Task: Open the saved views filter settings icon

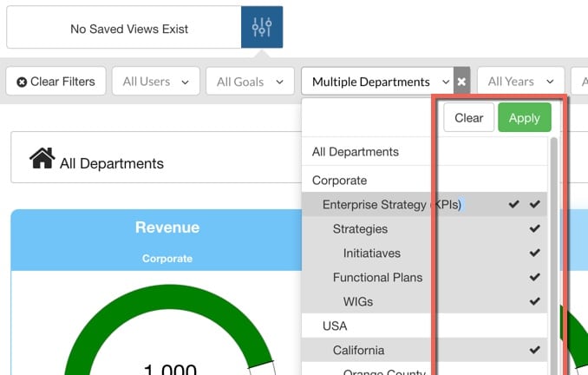Action: point(262,28)
